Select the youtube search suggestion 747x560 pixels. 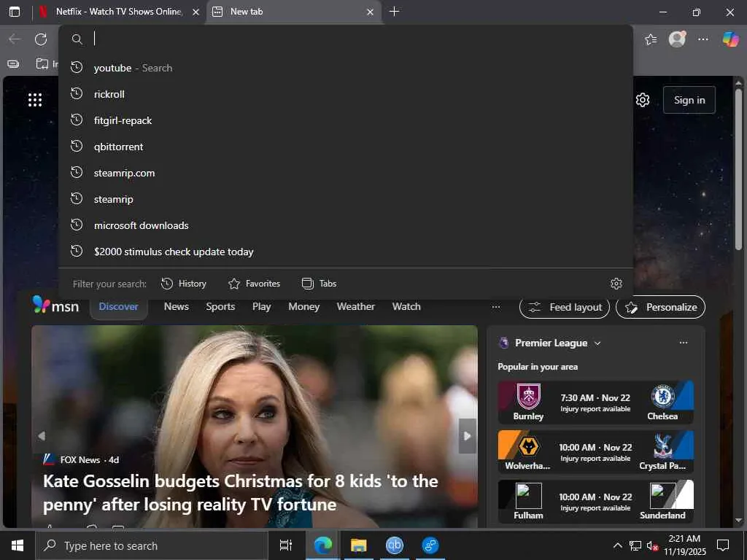click(x=345, y=68)
